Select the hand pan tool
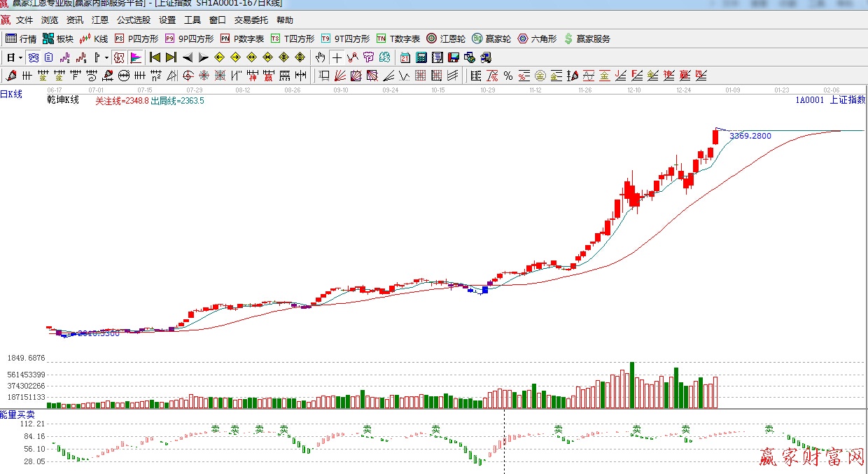 click(x=320, y=57)
